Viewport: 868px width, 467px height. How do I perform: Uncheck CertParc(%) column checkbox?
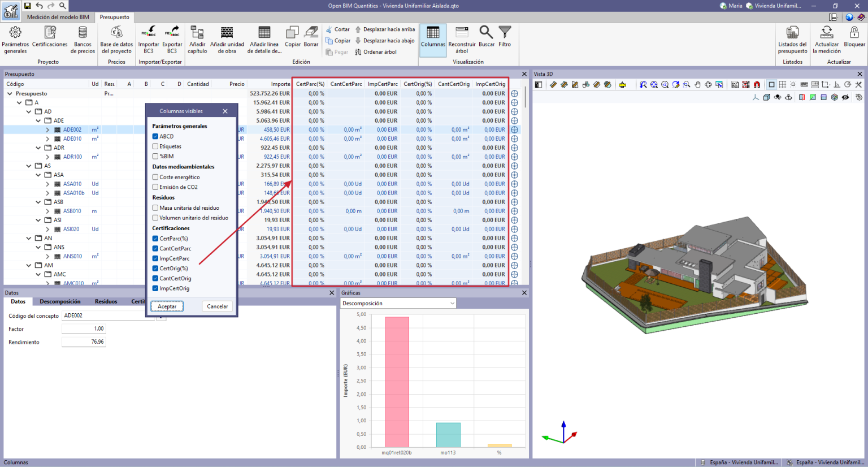[x=155, y=239]
